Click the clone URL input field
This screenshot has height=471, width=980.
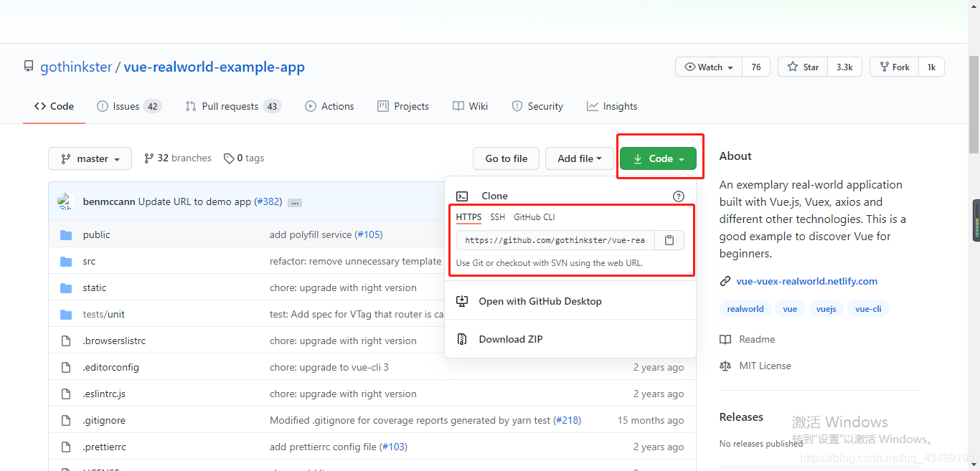555,240
